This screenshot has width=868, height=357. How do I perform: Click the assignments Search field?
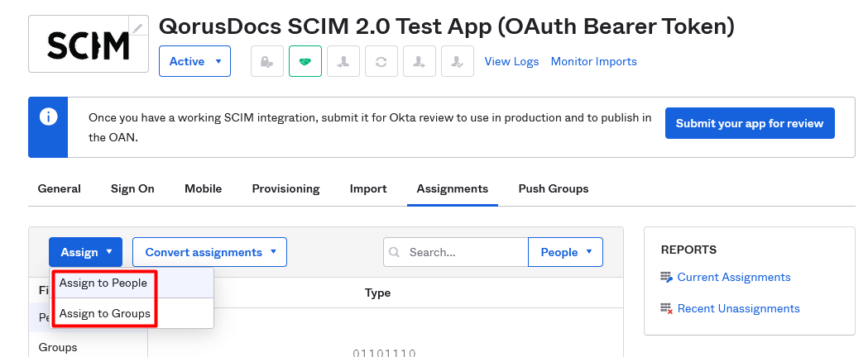pos(456,252)
